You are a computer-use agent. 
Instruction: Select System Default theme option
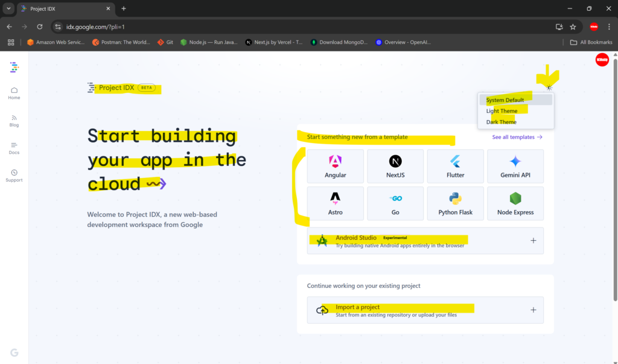click(515, 100)
